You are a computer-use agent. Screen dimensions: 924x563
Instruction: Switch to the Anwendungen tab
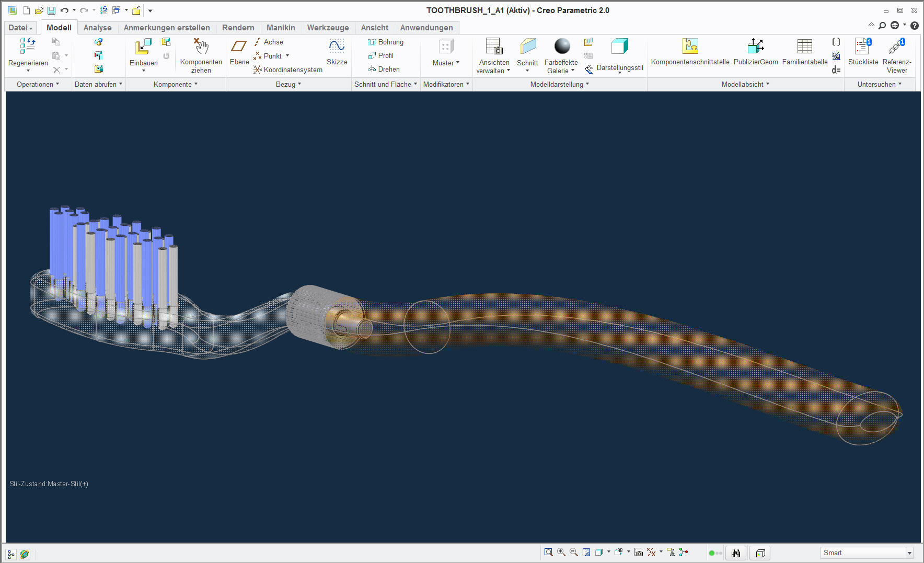[426, 28]
